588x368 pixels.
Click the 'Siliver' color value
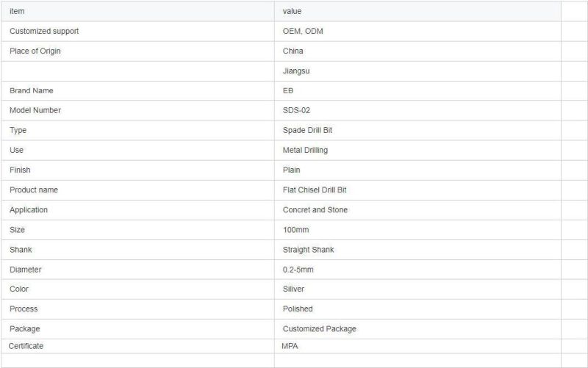294,289
